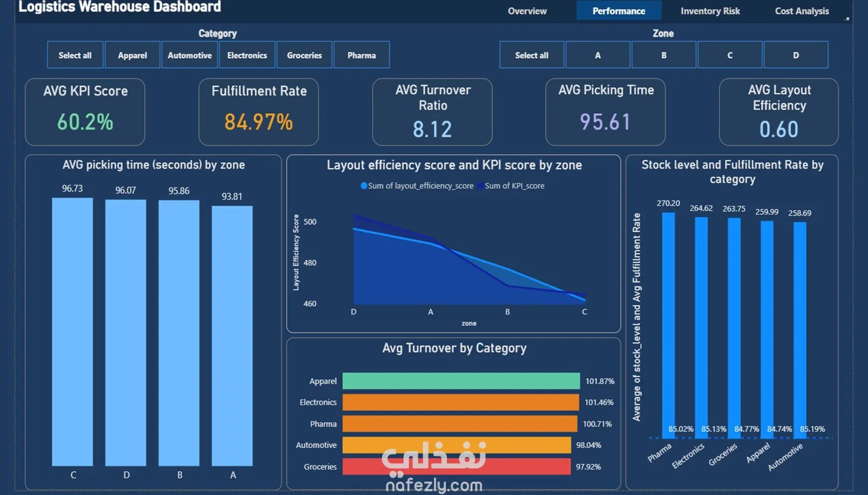Select Groceries stock level column
This screenshot has width=868, height=495.
click(x=734, y=328)
